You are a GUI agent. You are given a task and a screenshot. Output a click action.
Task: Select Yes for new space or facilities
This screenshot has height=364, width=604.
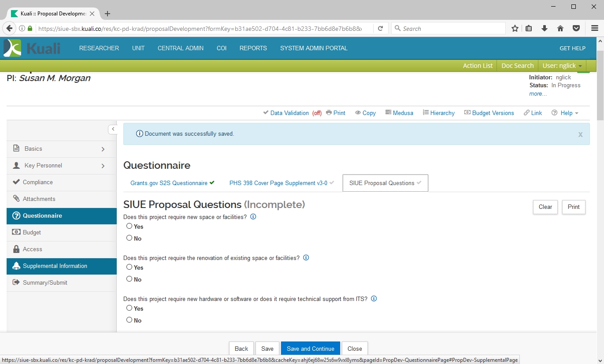tap(129, 226)
